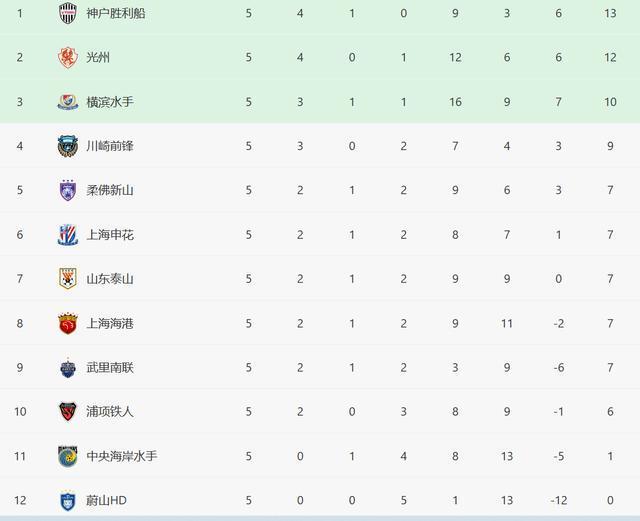Open the Pohang Steelers crest
The height and width of the screenshot is (521, 640).
[68, 412]
